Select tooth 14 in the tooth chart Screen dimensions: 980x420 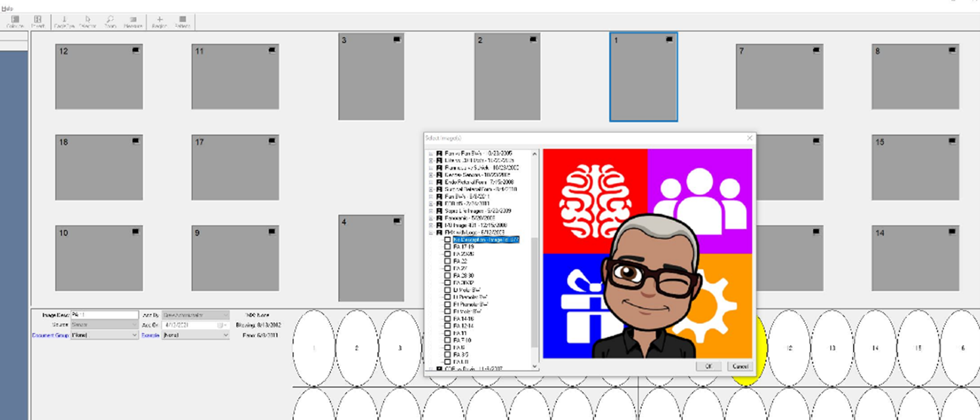tap(875, 348)
